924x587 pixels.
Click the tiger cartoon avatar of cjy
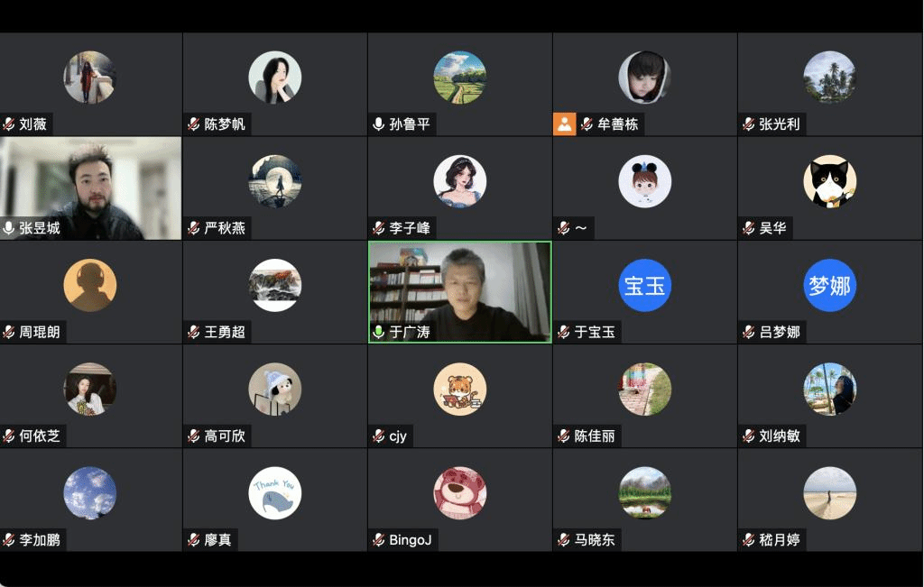click(459, 390)
